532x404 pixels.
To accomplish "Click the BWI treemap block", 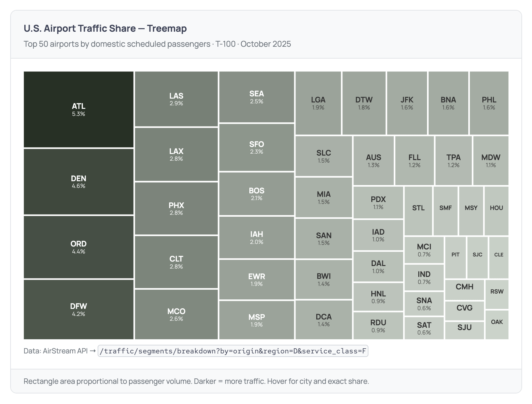I will (x=324, y=279).
